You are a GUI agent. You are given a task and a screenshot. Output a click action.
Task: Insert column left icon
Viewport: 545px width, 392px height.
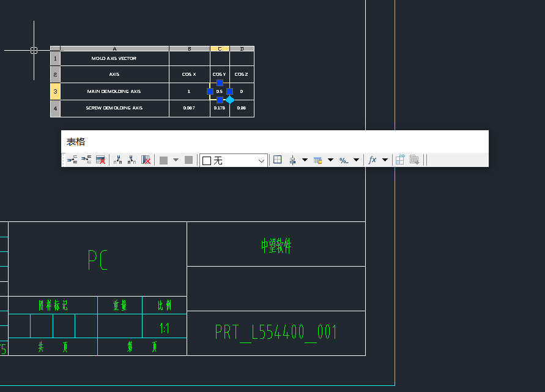pyautogui.click(x=117, y=160)
